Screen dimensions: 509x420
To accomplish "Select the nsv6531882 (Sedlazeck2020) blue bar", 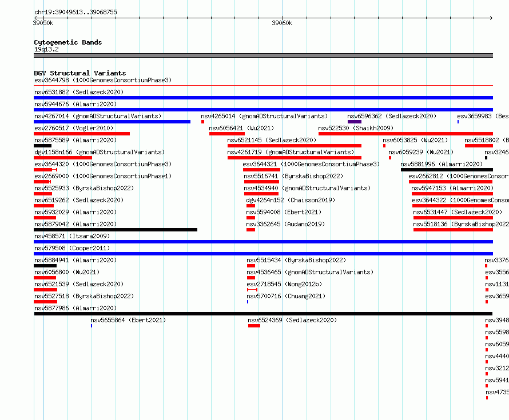I will (263, 98).
